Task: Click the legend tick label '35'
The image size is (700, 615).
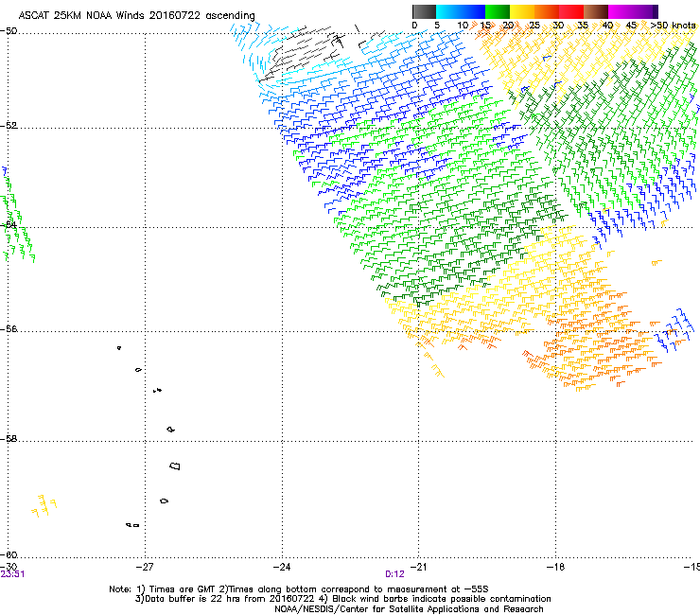Action: (583, 26)
